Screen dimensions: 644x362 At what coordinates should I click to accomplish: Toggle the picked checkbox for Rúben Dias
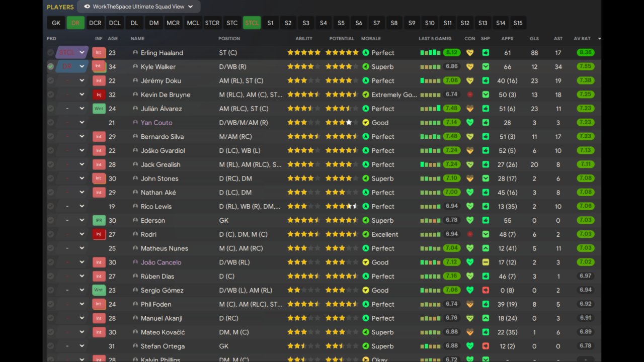(50, 276)
